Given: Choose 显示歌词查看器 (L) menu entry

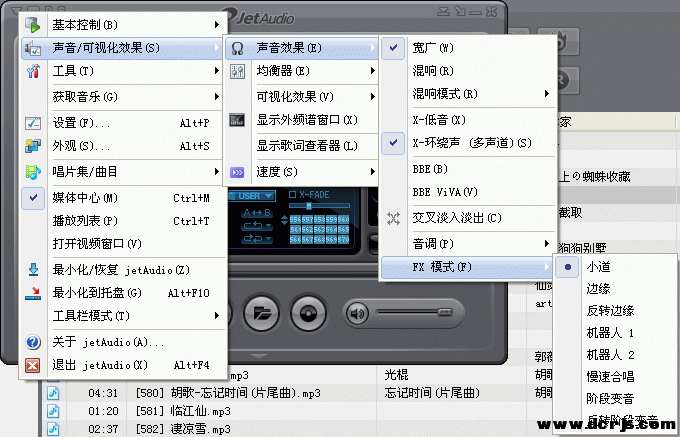Looking at the screenshot, I should 306,145.
